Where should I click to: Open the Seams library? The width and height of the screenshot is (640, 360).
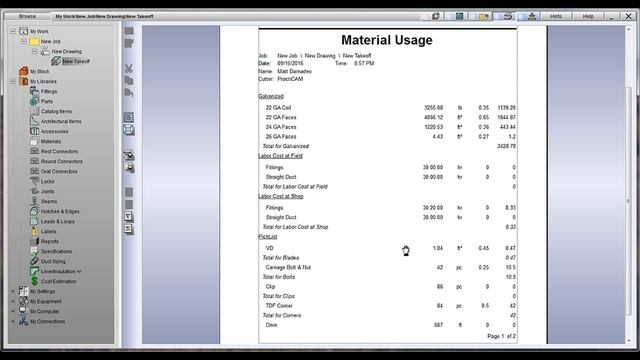49,202
